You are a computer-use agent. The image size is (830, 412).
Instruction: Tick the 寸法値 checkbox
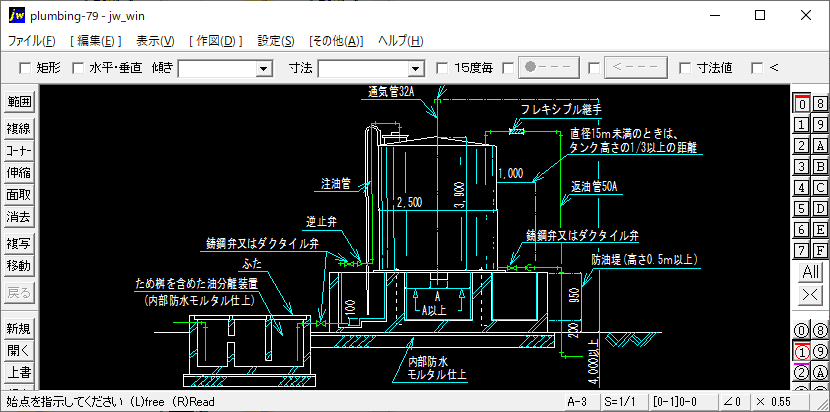pos(685,68)
